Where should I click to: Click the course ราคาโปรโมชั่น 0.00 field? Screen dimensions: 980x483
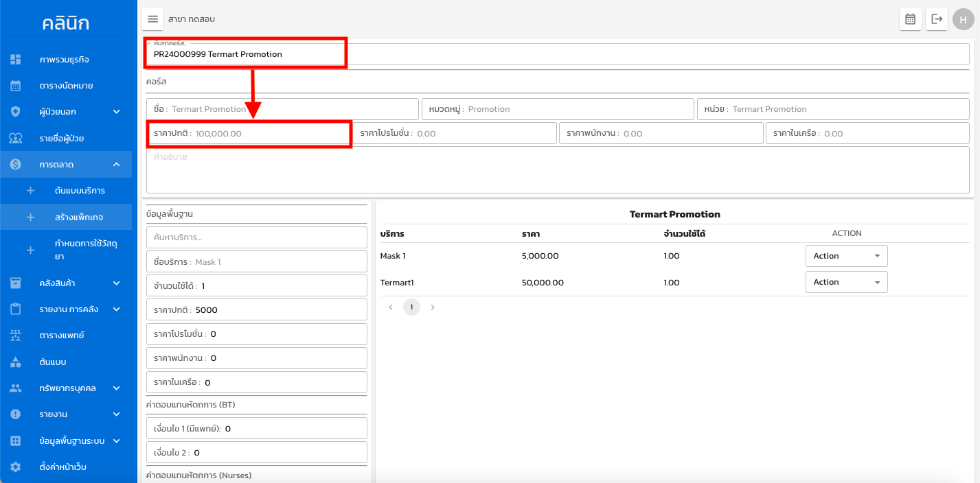coord(455,133)
